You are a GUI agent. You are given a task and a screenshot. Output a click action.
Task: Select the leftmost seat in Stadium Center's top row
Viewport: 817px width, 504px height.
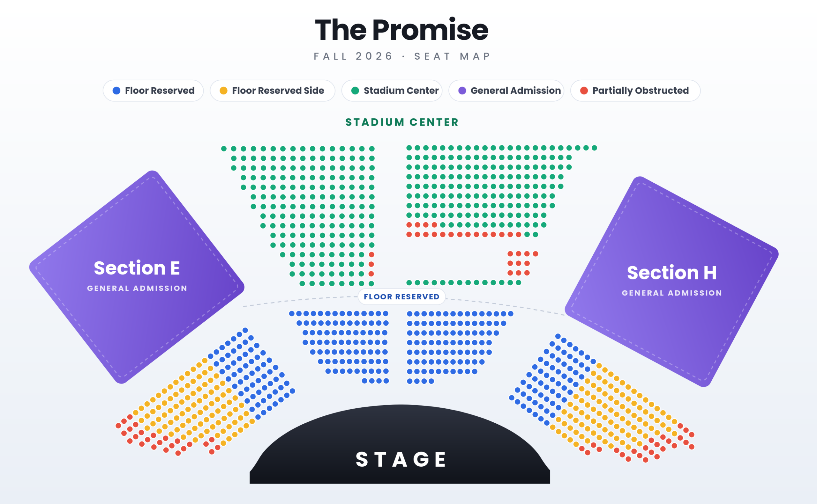tap(224, 149)
